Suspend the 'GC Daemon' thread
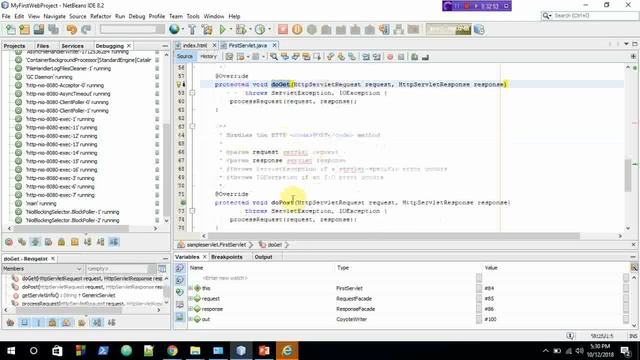This screenshot has height=360, width=640. click(x=157, y=77)
